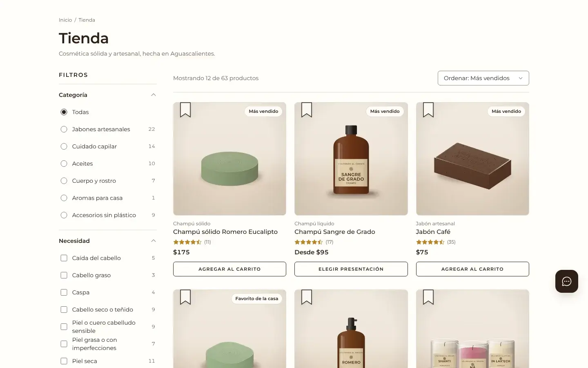Open the brown coffee soap image
The width and height of the screenshot is (588, 368).
(x=472, y=159)
